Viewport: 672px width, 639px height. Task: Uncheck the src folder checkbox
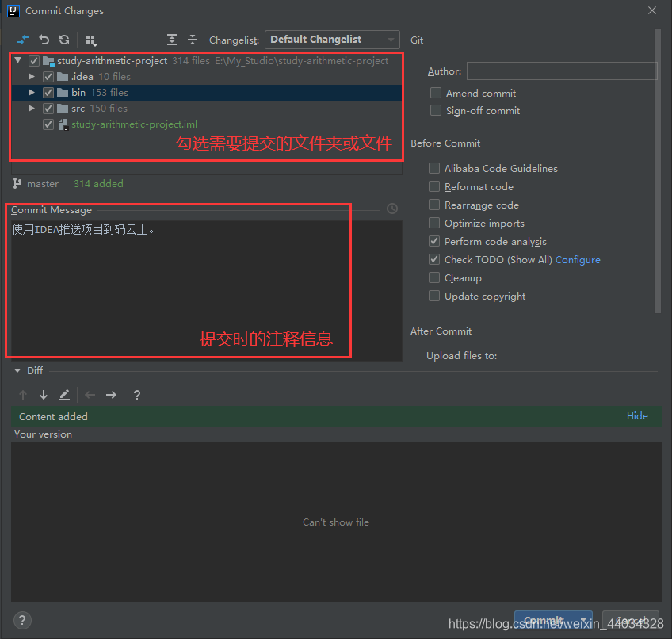point(48,109)
